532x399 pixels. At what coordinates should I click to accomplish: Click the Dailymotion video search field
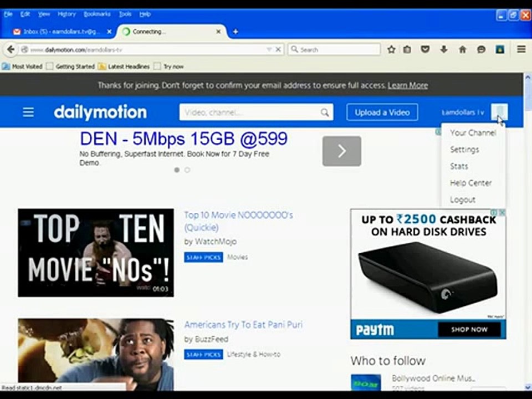[x=250, y=112]
